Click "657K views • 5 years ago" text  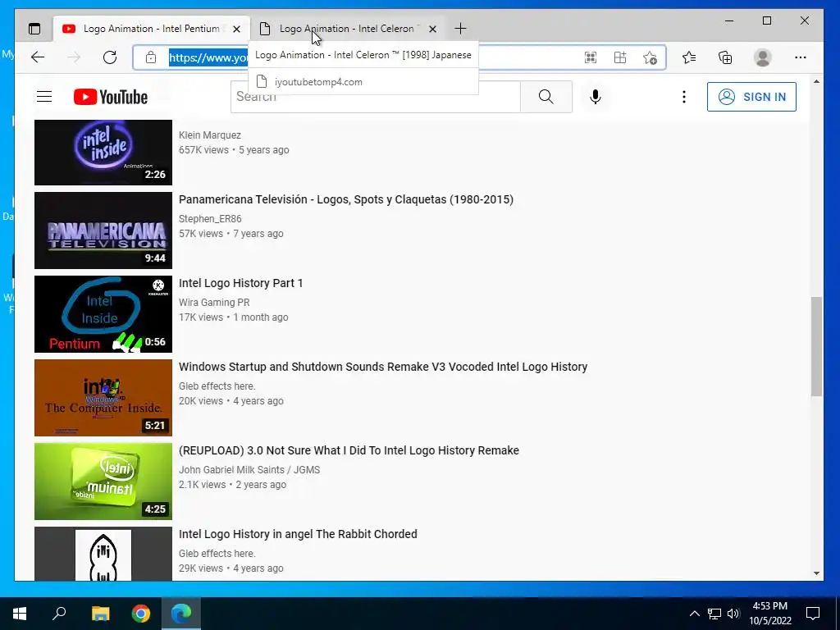tap(234, 150)
